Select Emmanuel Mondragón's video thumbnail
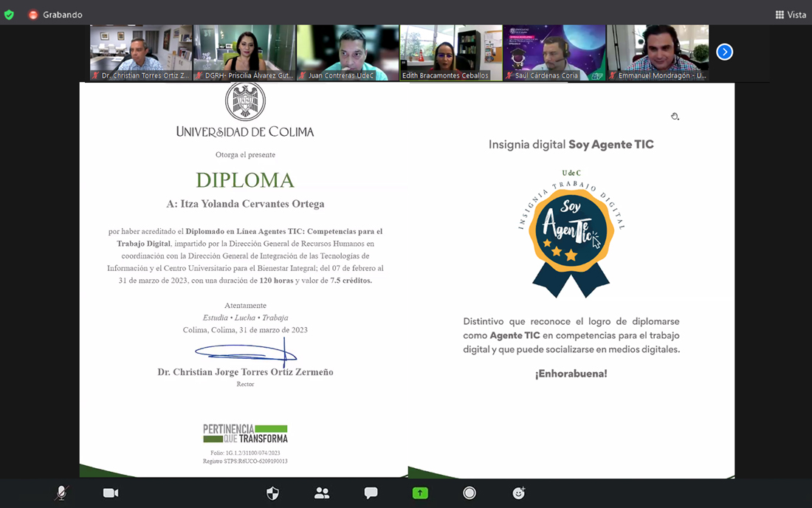812x508 pixels. tap(658, 53)
